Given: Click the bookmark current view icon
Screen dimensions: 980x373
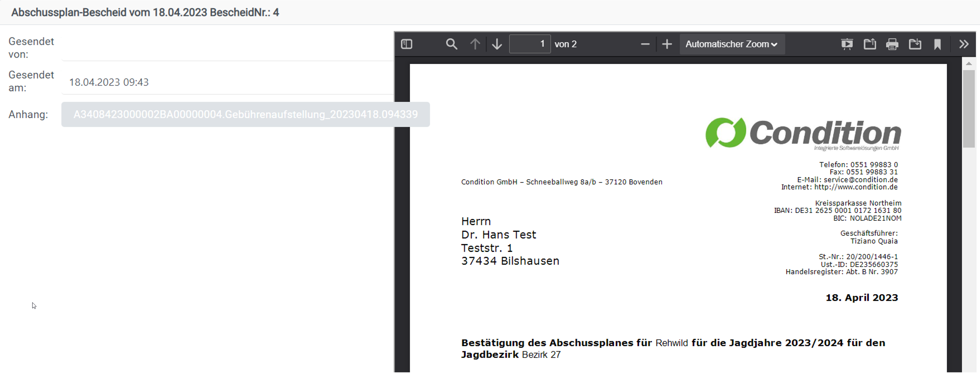Looking at the screenshot, I should coord(937,44).
